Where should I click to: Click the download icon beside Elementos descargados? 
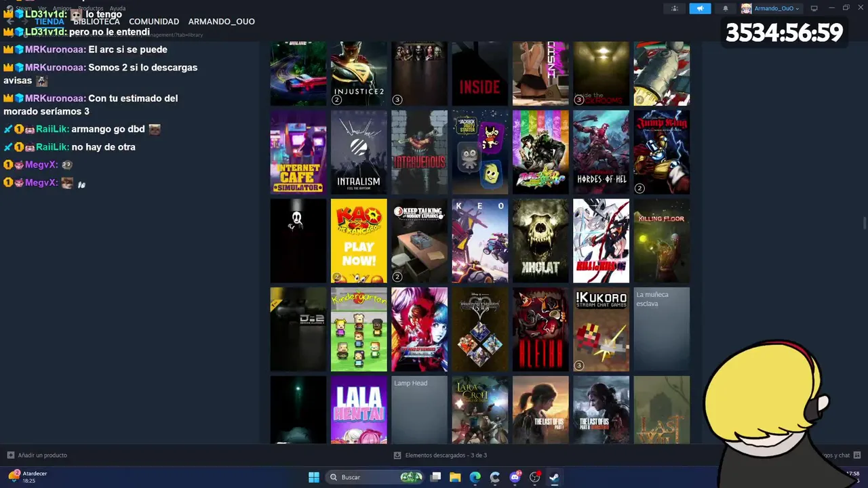click(x=397, y=455)
